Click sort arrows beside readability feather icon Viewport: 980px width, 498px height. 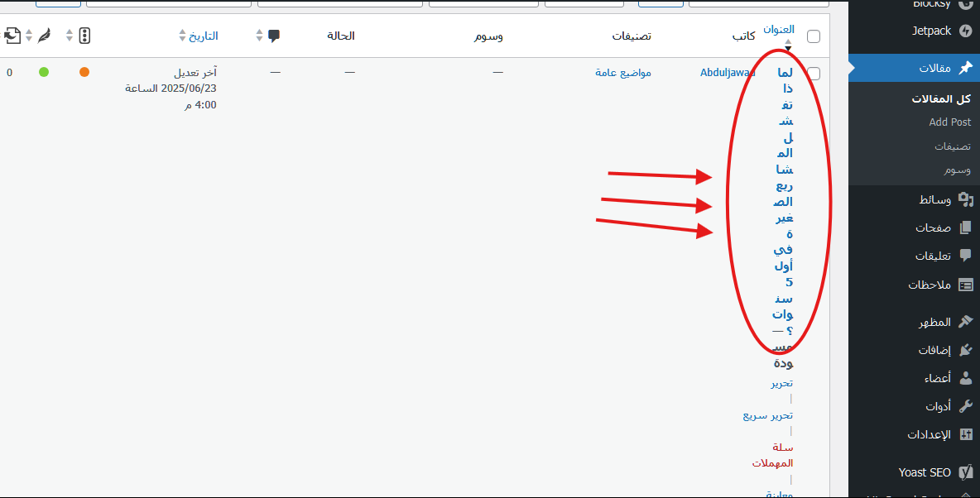pos(29,36)
